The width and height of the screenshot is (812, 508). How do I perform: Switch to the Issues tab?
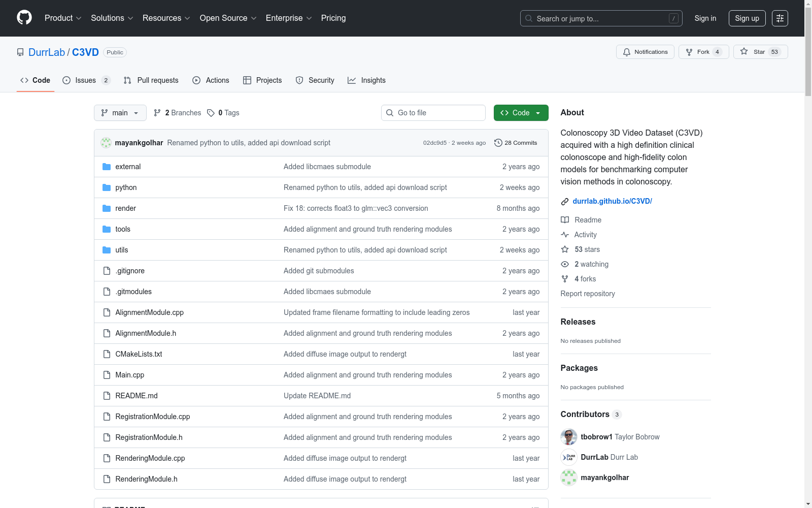86,80
